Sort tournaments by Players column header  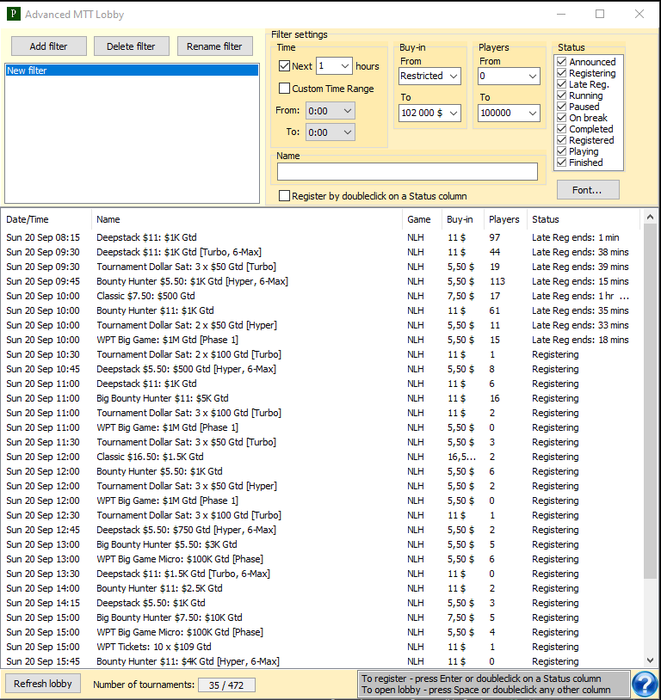pos(504,219)
